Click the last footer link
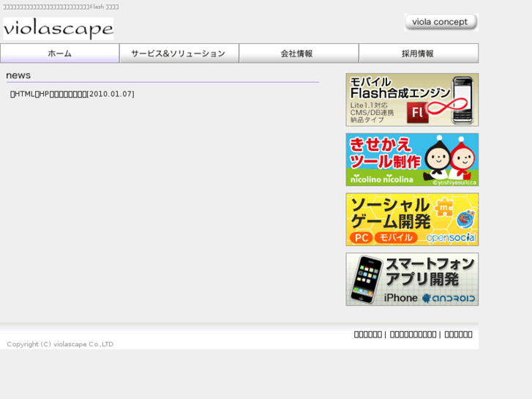Viewport: 532px width, 399px height. 458,335
